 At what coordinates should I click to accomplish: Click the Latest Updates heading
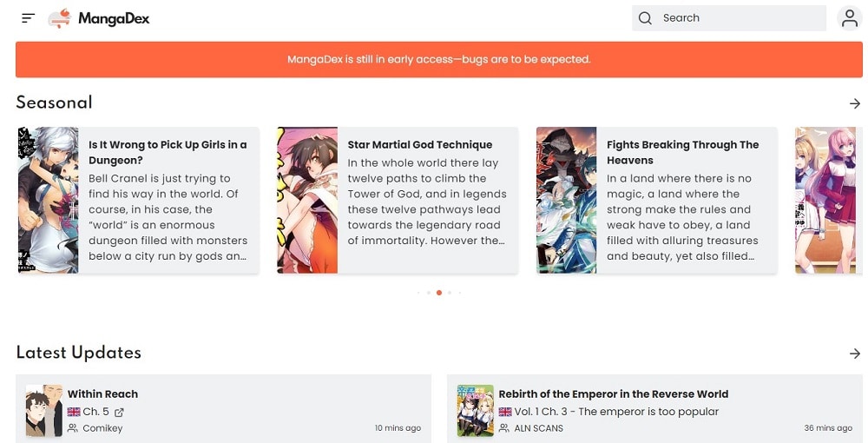point(79,353)
